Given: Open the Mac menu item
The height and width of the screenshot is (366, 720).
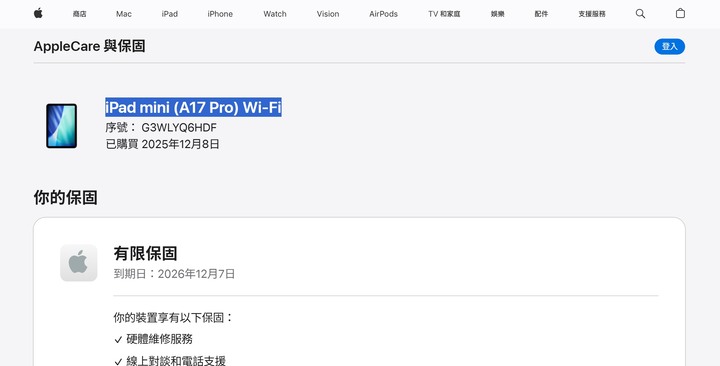Looking at the screenshot, I should [x=124, y=14].
